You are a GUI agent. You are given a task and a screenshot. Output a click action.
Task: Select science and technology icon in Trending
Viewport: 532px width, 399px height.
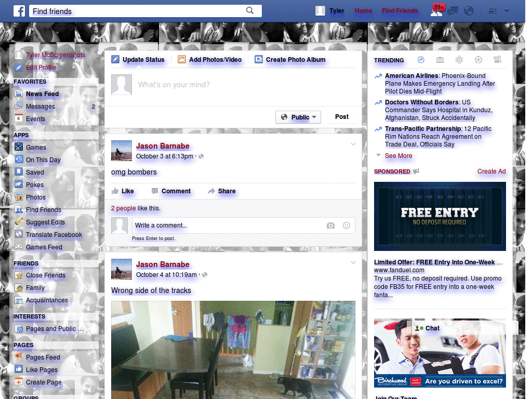(459, 60)
